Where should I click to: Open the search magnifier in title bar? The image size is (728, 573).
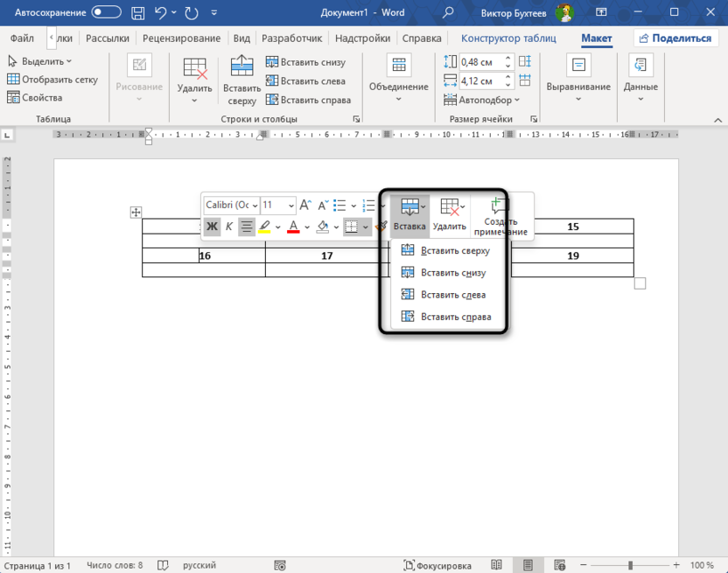pos(449,13)
